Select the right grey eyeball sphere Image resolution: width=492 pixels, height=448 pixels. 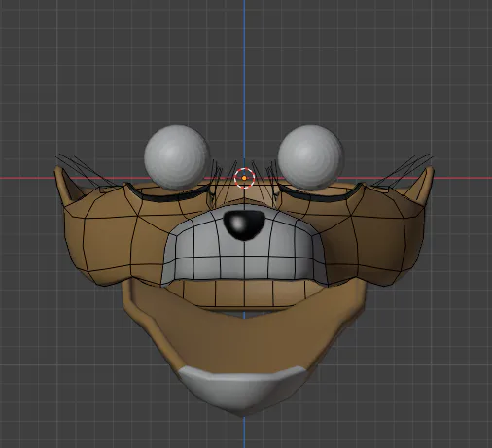pyautogui.click(x=311, y=157)
